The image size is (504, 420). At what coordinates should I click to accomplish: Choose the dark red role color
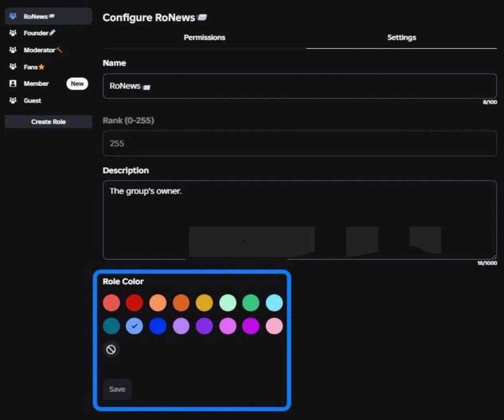[x=135, y=303]
